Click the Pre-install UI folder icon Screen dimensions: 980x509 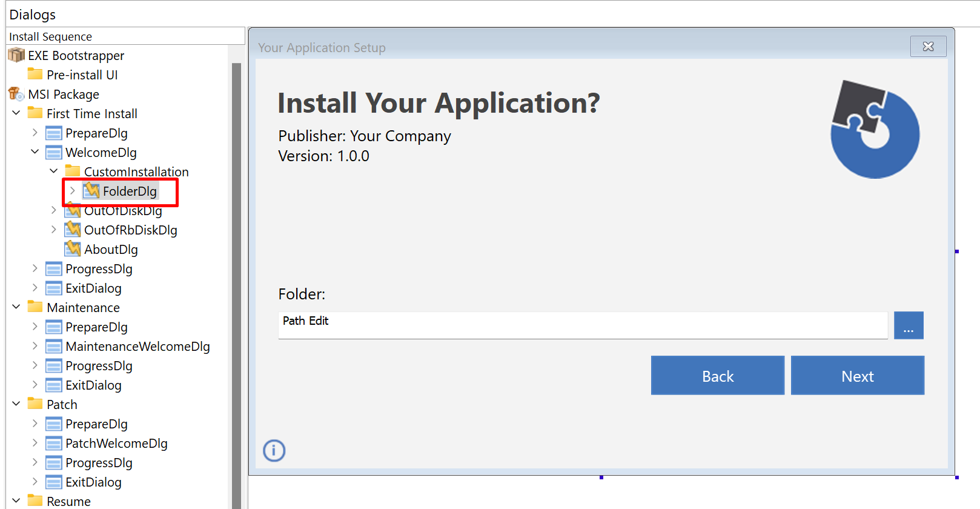(x=35, y=75)
